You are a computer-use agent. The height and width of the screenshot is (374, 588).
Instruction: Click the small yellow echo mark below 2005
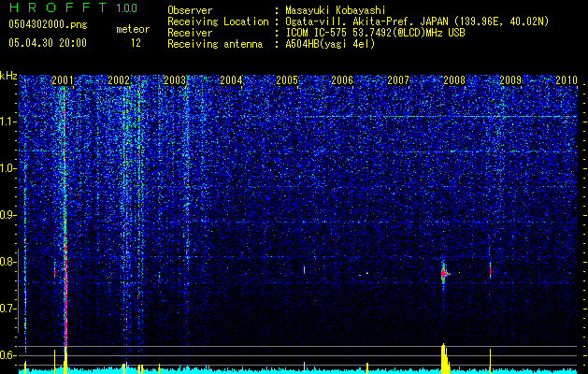(304, 270)
